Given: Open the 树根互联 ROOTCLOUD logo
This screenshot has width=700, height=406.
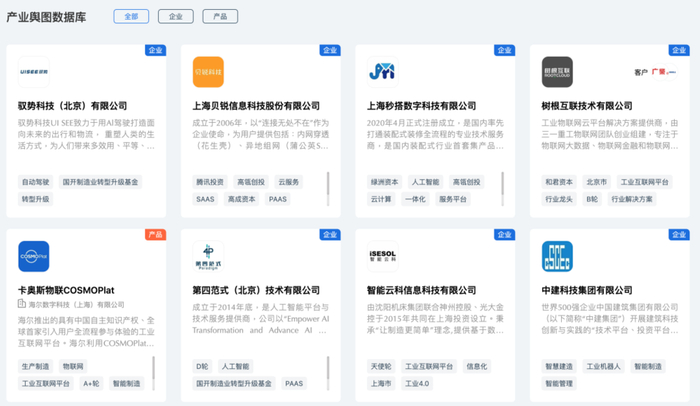Looking at the screenshot, I should tap(557, 72).
